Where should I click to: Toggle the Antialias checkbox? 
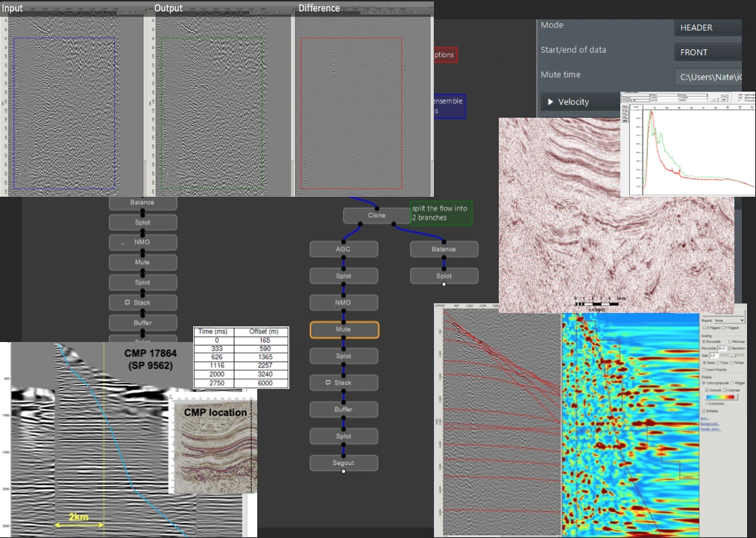704,411
